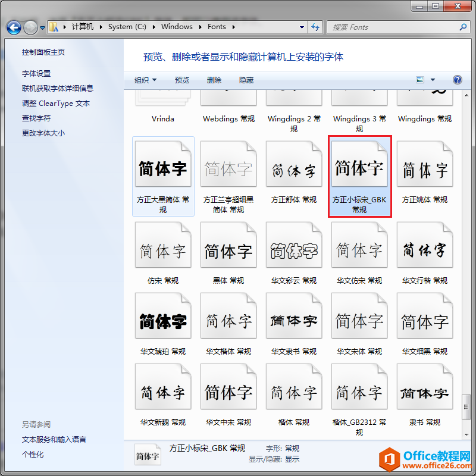Click the Wingdings 常规 font label
Viewport: 476px width, 476px height.
[425, 118]
